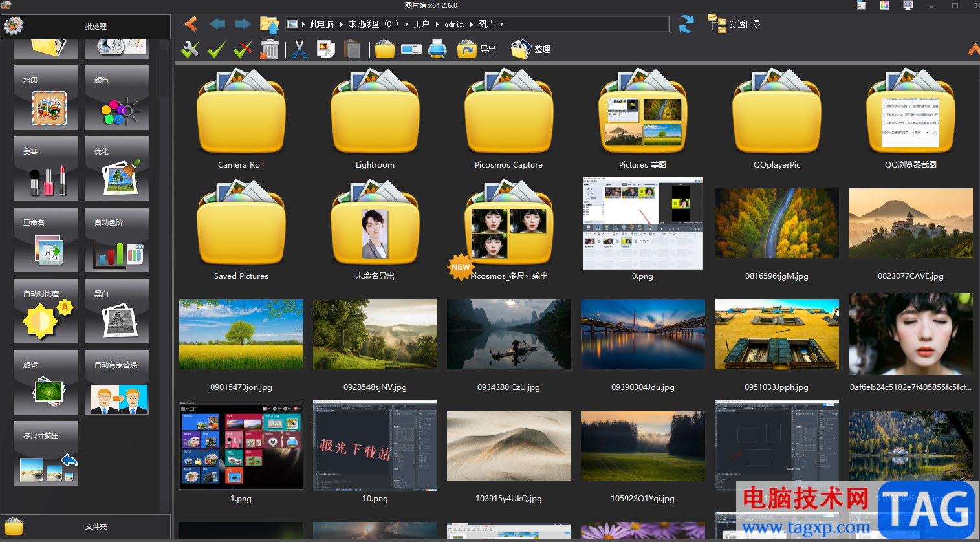Select the 0951033Jpph.jpg thumbnail
Viewport: 980px width, 542px height.
coord(777,334)
